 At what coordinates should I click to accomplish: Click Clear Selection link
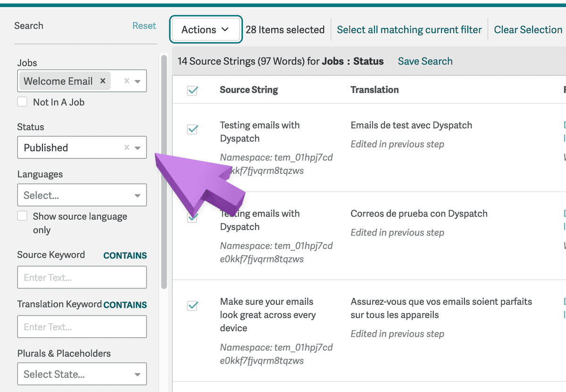[528, 30]
